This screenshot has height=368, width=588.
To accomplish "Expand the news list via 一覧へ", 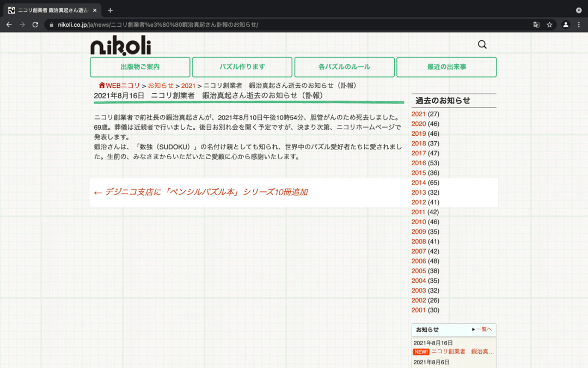I will point(482,329).
